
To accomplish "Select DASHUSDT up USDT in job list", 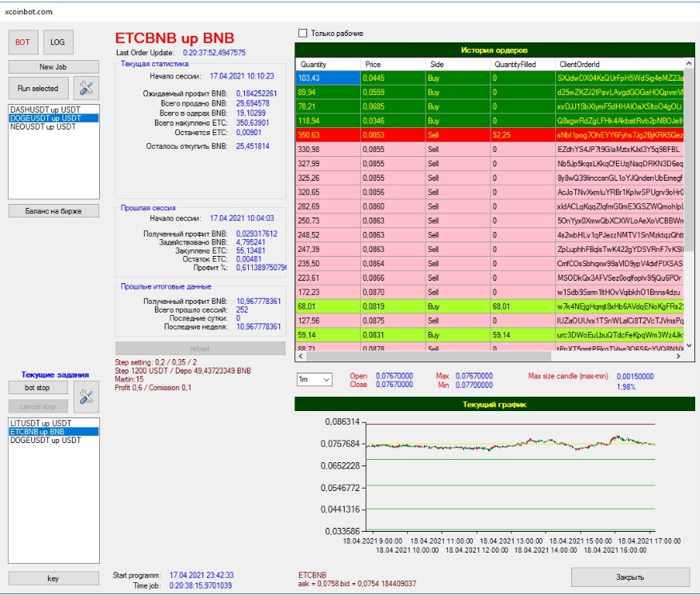I will click(45, 110).
